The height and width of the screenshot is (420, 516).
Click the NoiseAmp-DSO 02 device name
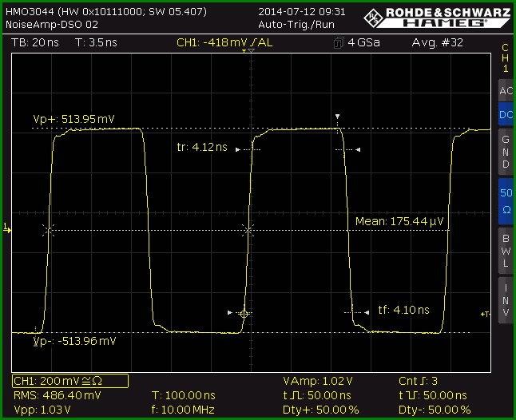(x=52, y=25)
